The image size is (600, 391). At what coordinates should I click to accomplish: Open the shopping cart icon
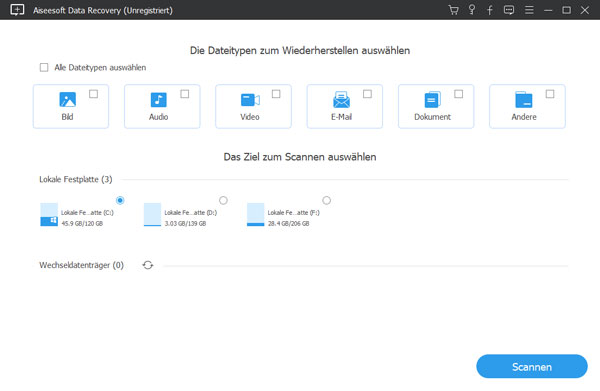click(453, 10)
